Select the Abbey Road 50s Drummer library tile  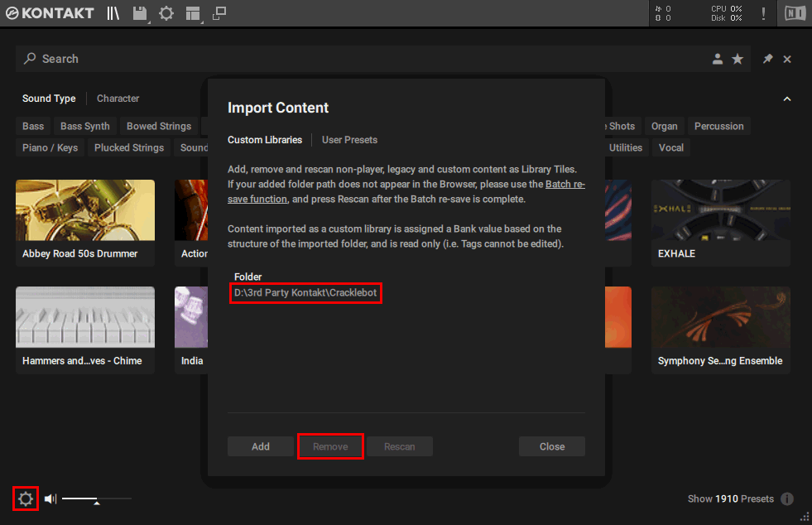(x=84, y=222)
